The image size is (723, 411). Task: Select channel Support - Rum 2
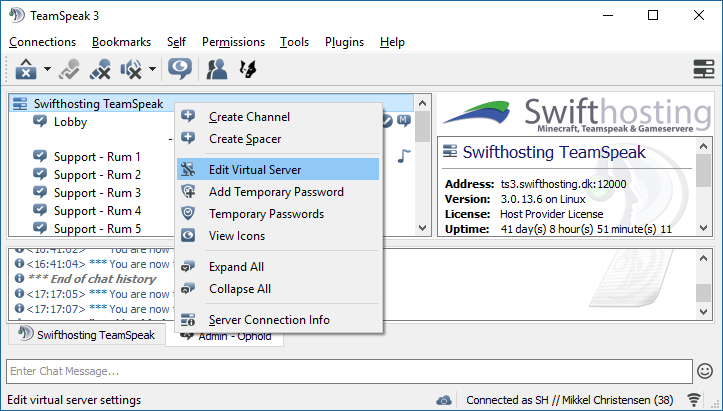(97, 175)
